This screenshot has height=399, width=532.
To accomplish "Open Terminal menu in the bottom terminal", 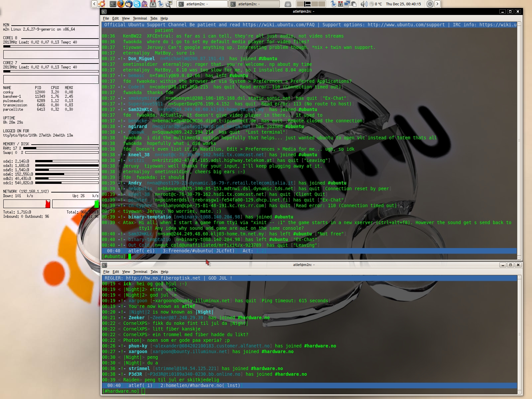I will click(140, 272).
